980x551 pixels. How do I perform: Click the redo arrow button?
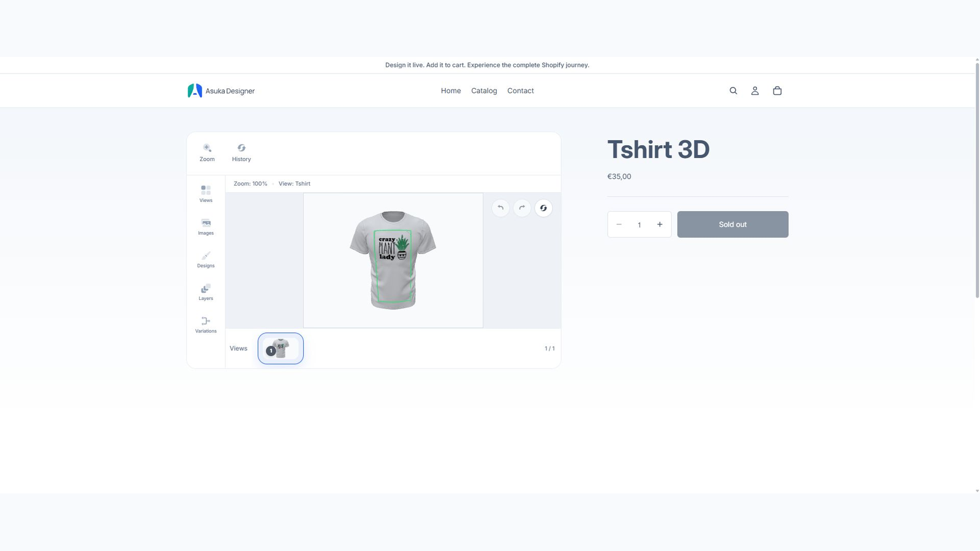(x=522, y=208)
